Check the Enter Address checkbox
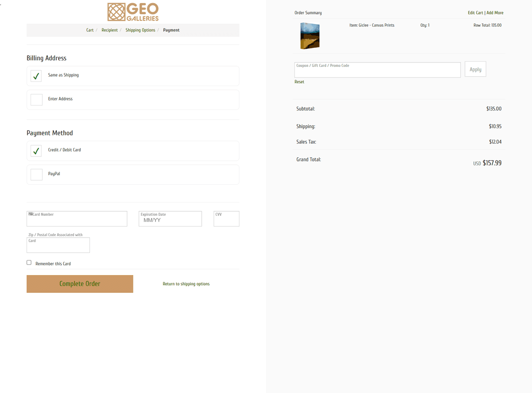Image resolution: width=532 pixels, height=393 pixels. point(36,99)
